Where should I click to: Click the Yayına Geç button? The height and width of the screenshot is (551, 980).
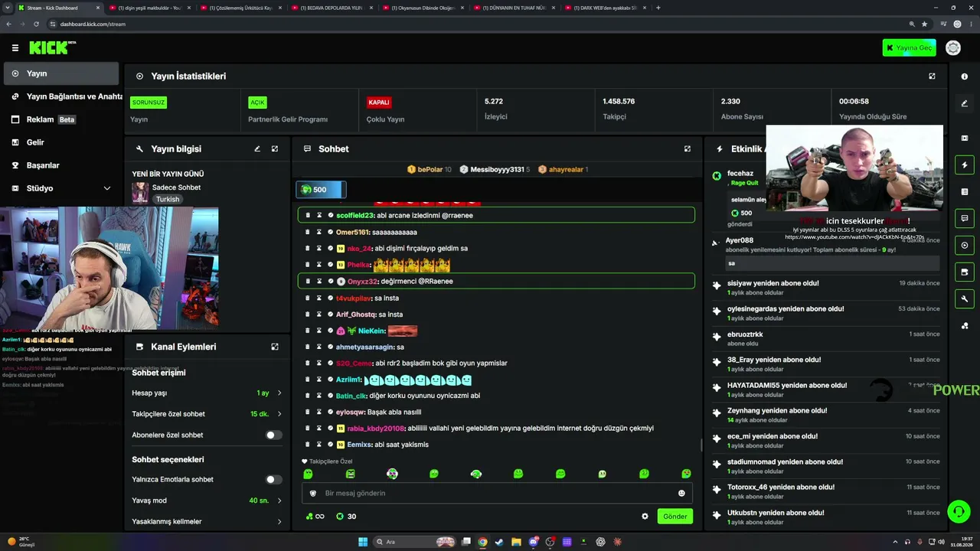[909, 47]
